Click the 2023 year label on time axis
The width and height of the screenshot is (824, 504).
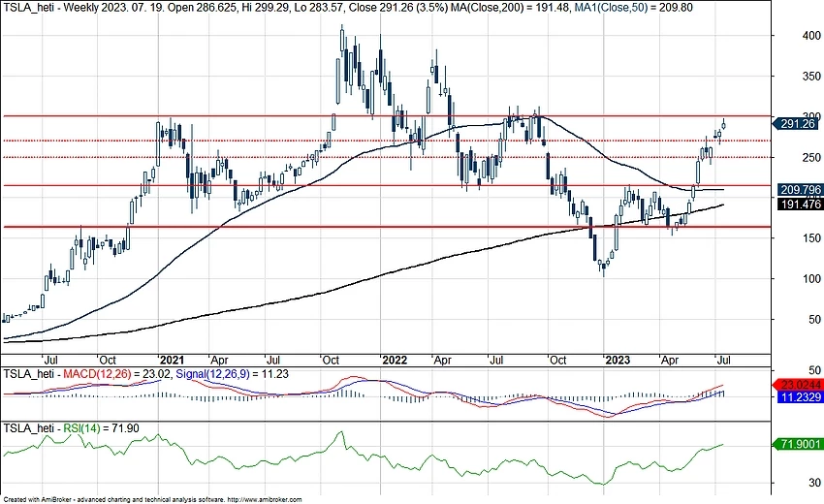pos(618,360)
